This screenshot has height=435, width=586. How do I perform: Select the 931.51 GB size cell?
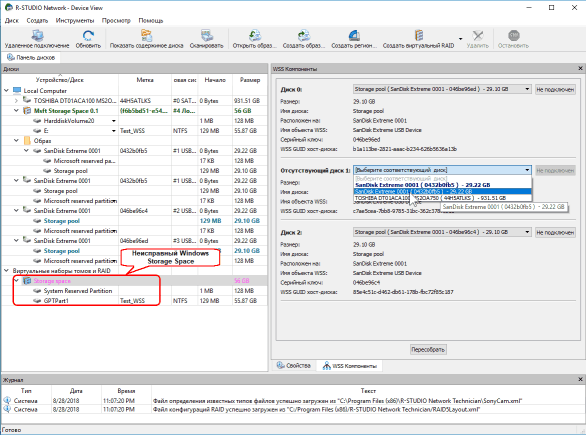tap(247, 101)
